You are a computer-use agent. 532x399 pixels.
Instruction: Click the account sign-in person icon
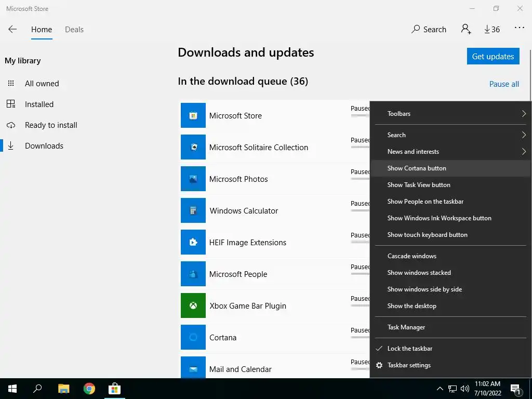pyautogui.click(x=466, y=29)
